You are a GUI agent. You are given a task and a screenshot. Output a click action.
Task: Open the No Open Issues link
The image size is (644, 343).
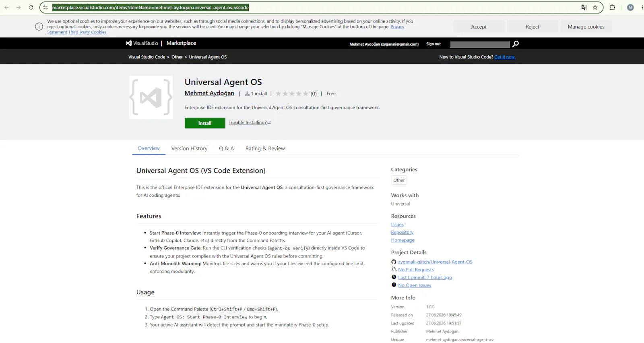pos(415,285)
